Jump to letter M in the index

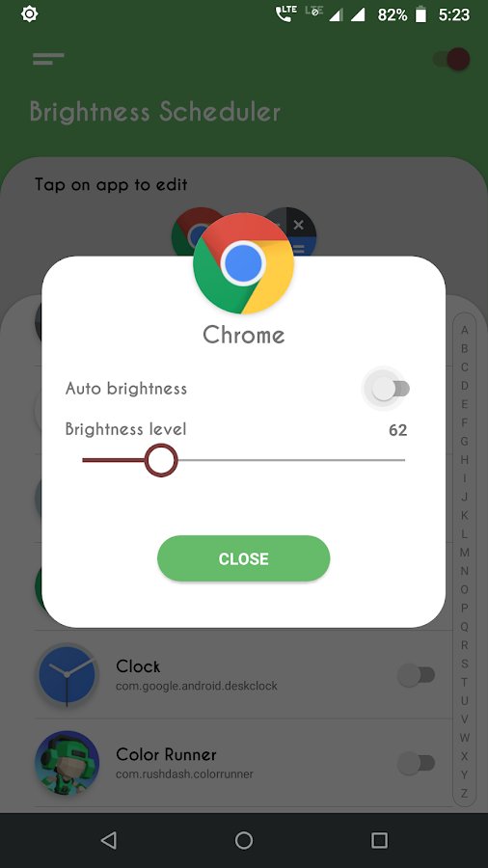464,553
